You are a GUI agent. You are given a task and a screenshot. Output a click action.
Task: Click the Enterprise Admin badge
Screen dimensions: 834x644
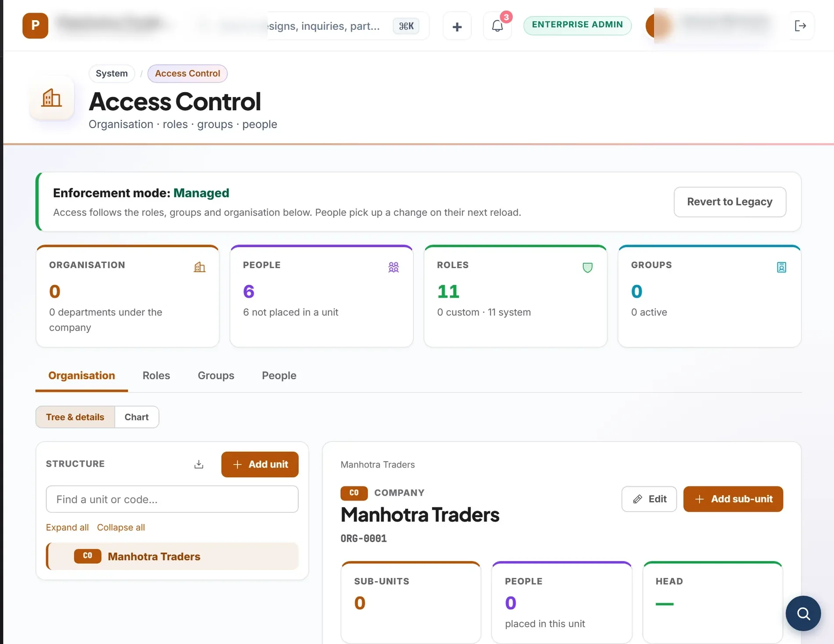click(577, 25)
